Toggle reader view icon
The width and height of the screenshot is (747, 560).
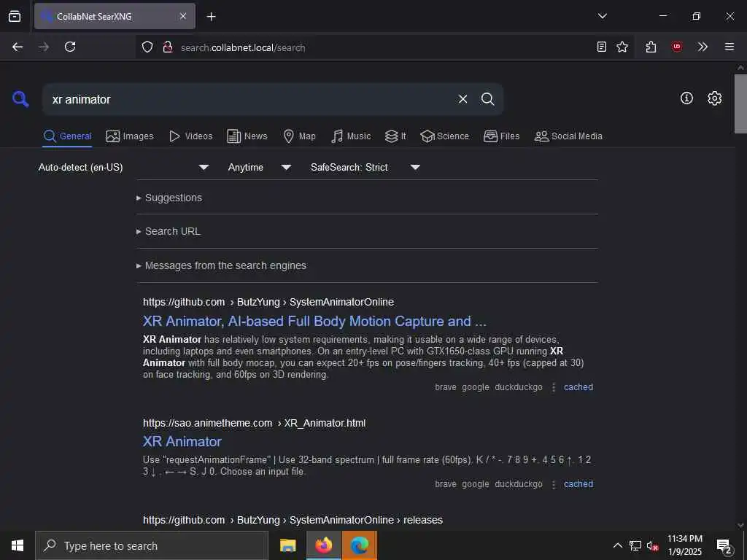(x=602, y=47)
